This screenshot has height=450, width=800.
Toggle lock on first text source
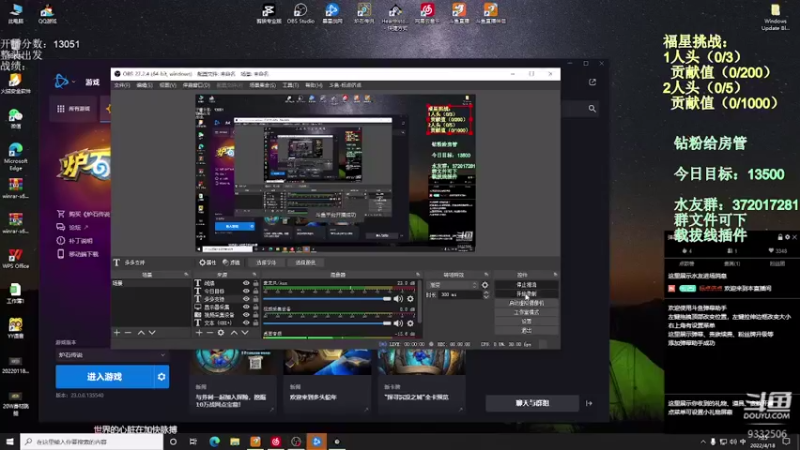point(256,283)
